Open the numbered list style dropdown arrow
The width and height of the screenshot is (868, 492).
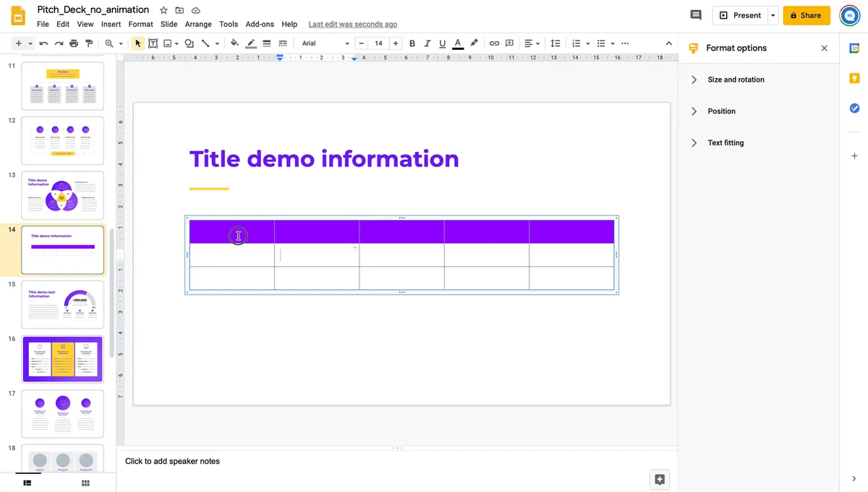(x=588, y=43)
